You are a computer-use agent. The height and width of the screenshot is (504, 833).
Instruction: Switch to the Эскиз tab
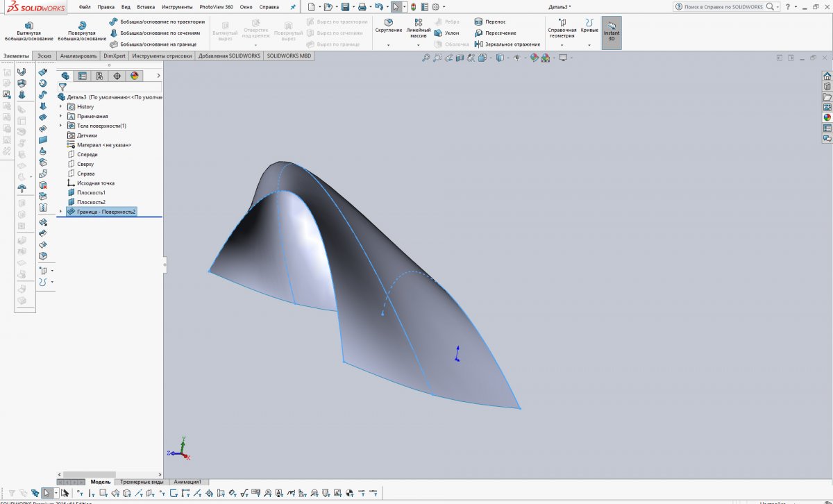[44, 56]
